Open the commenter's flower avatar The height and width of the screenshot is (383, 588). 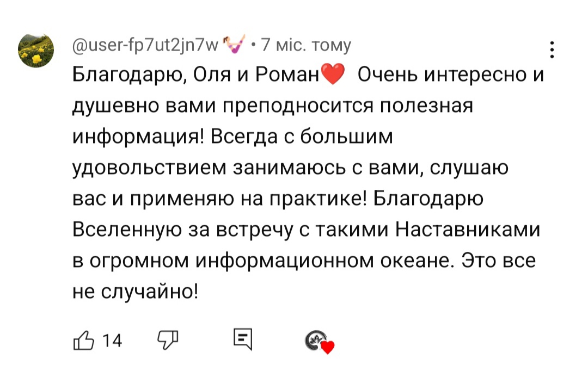click(37, 50)
